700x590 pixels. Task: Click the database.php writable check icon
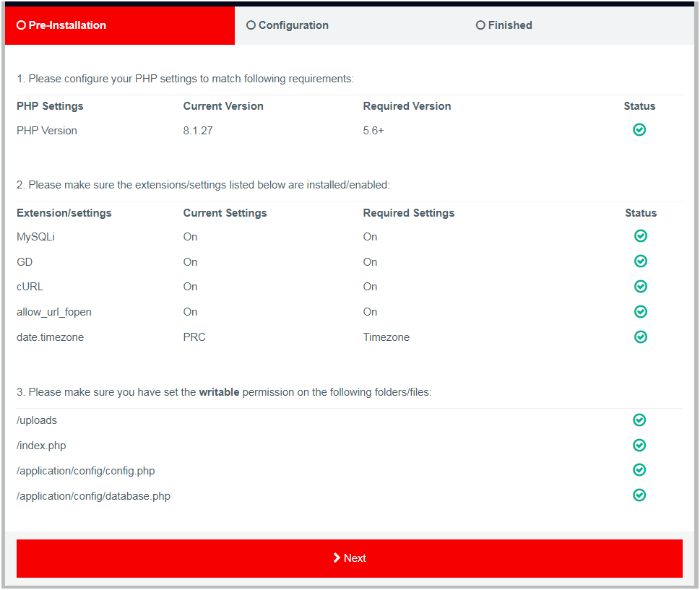(x=639, y=495)
